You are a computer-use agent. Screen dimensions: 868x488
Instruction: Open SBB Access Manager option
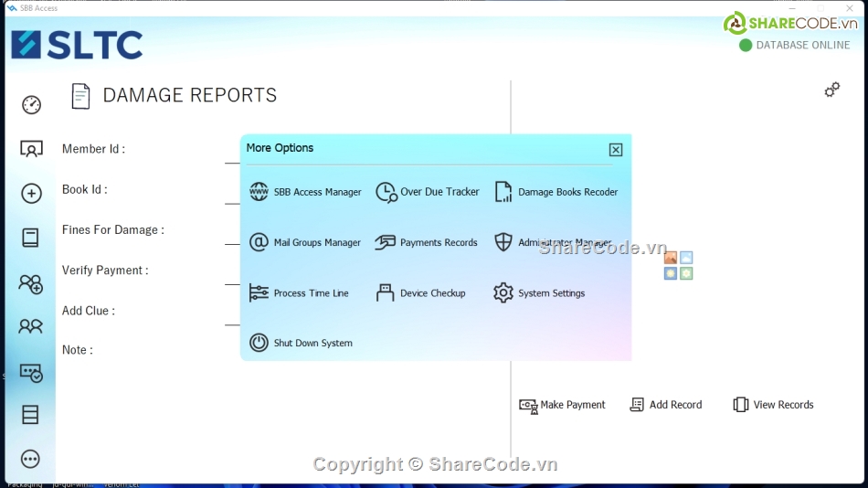coord(306,192)
